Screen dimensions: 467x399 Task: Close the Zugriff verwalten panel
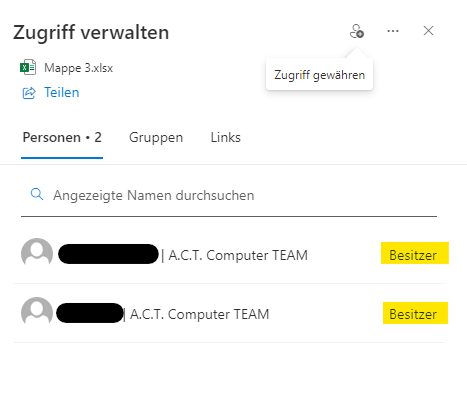(428, 31)
